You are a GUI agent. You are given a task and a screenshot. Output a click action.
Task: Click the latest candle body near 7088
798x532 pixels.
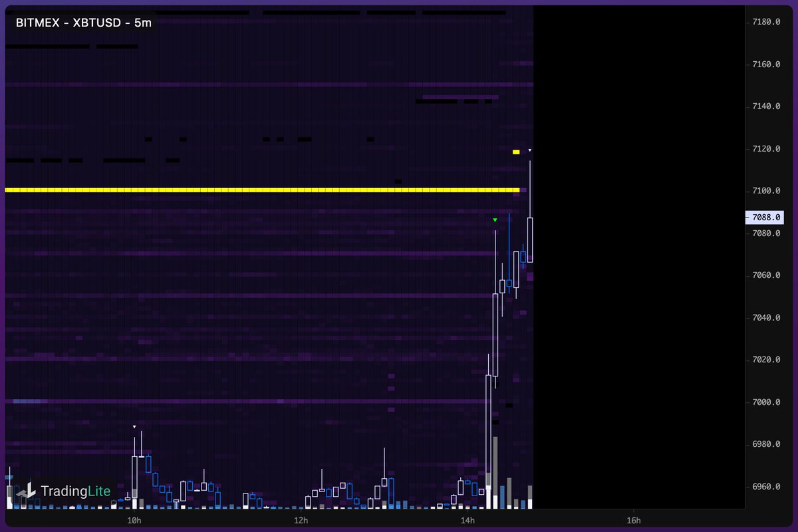point(530,240)
